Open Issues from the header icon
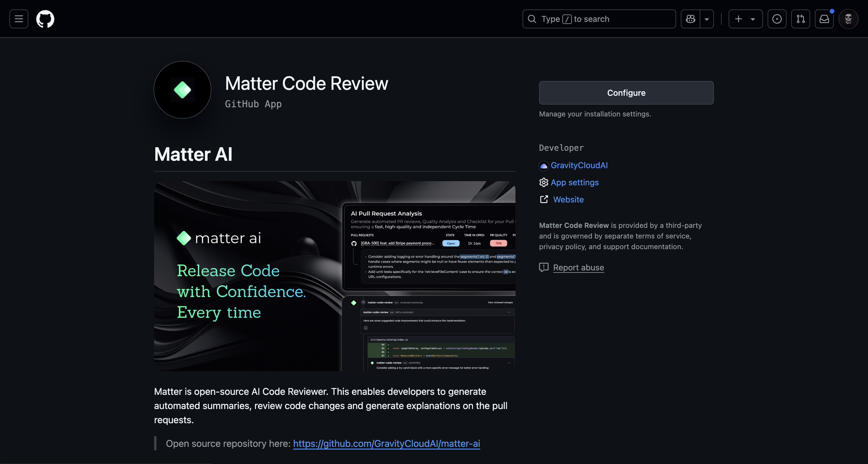The image size is (868, 464). pyautogui.click(x=777, y=19)
